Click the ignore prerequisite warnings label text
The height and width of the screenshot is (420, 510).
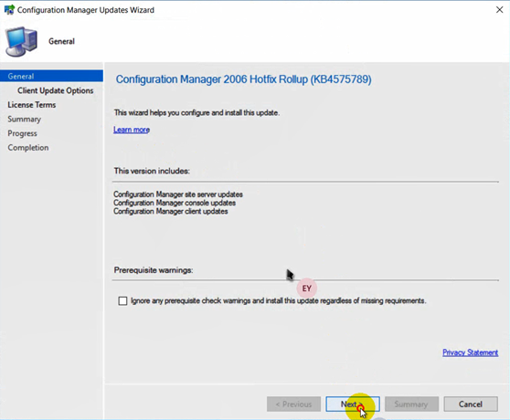tap(279, 300)
